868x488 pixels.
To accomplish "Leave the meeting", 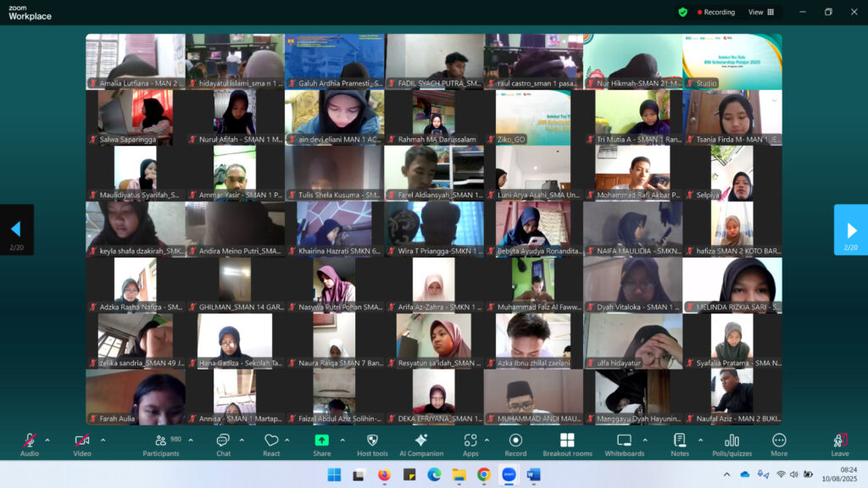I will (x=840, y=441).
